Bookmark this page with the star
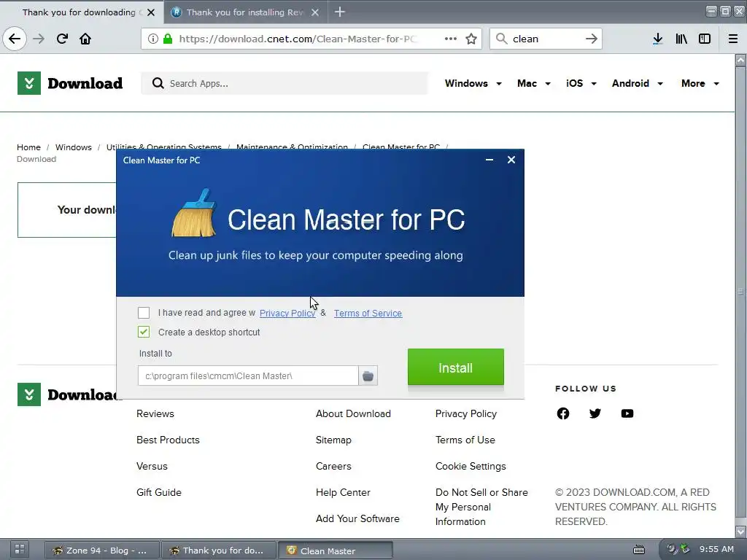747x560 pixels. (x=471, y=39)
